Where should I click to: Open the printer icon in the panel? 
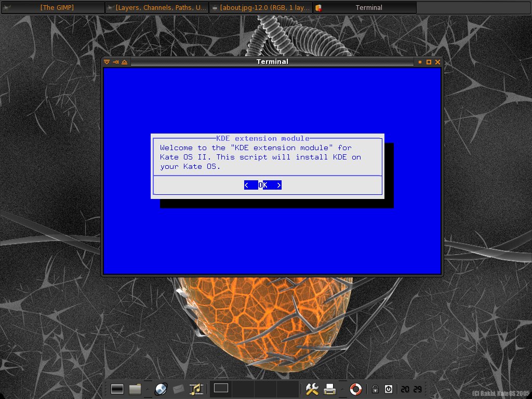(x=329, y=389)
